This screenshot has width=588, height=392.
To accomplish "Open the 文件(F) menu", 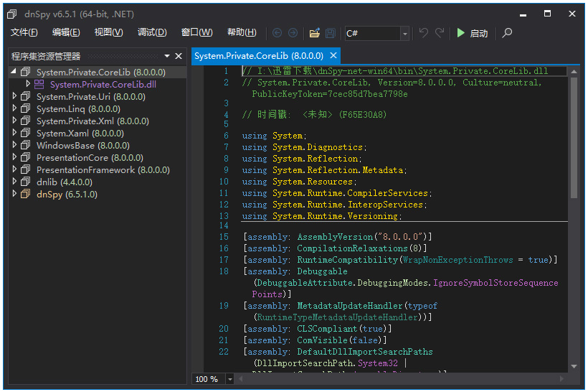I will point(24,32).
